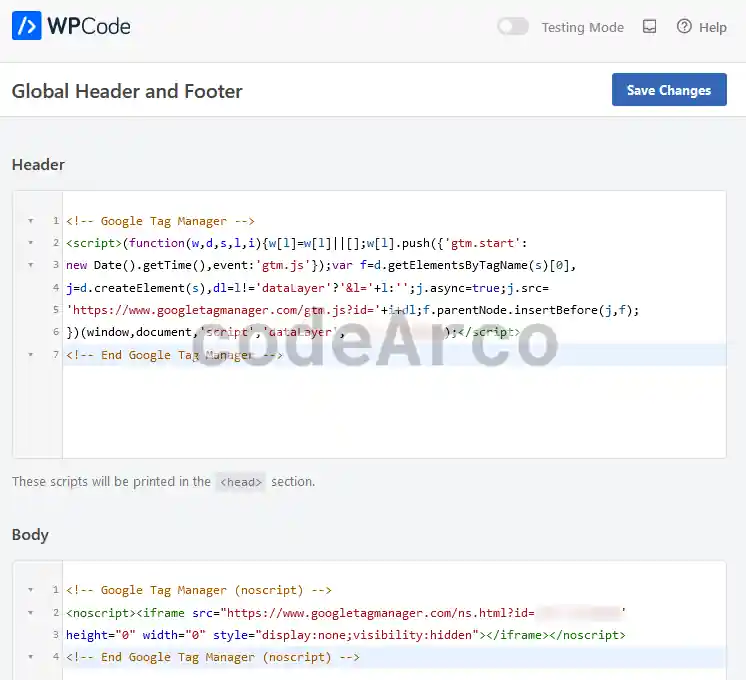Click the End Google Tag Manager comment in Header
The width and height of the screenshot is (746, 680).
(x=174, y=355)
